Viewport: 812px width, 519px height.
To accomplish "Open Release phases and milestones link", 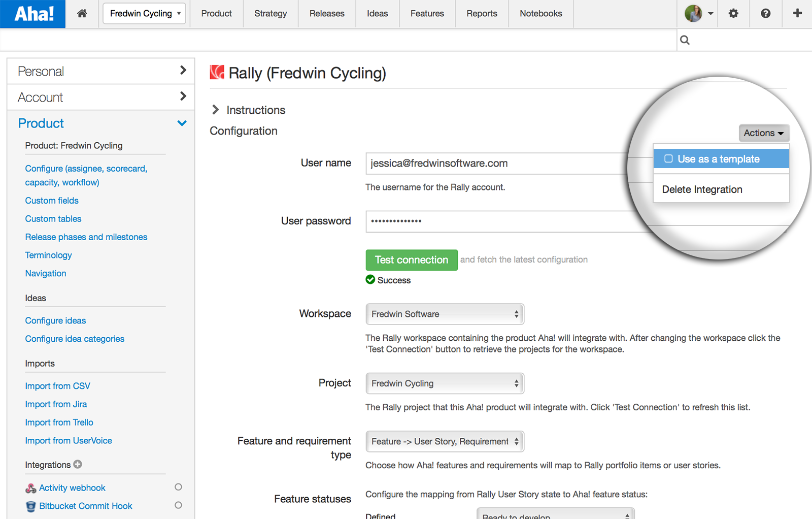I will [x=86, y=237].
